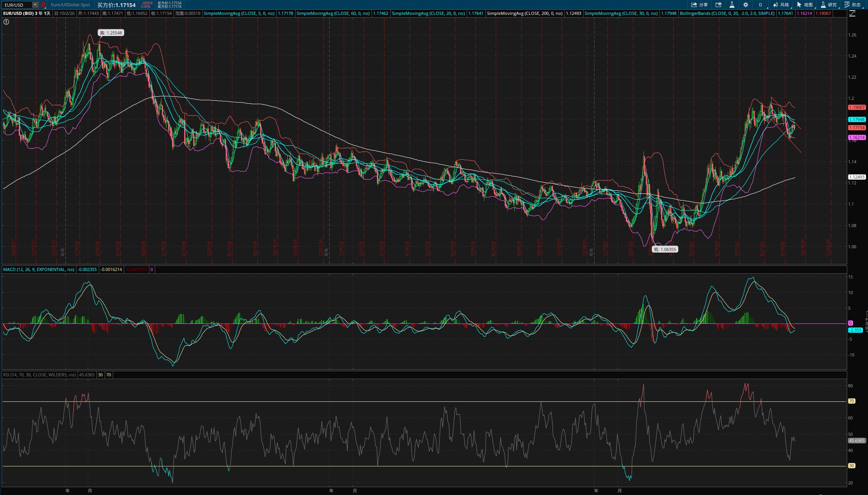Click the MACD study label
This screenshot has width=868, height=495.
(x=38, y=269)
